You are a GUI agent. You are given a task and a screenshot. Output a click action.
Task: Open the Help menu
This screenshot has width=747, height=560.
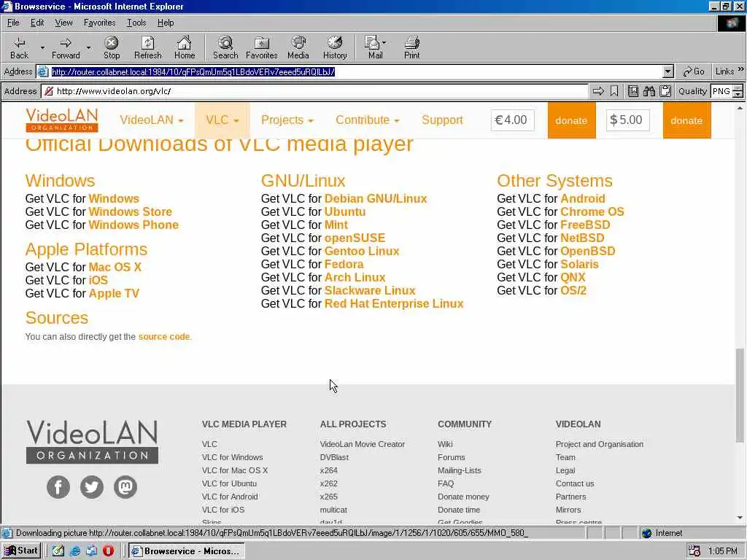(166, 23)
